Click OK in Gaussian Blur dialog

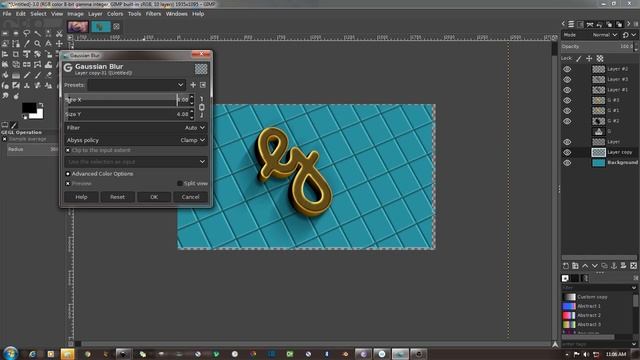[x=154, y=197]
